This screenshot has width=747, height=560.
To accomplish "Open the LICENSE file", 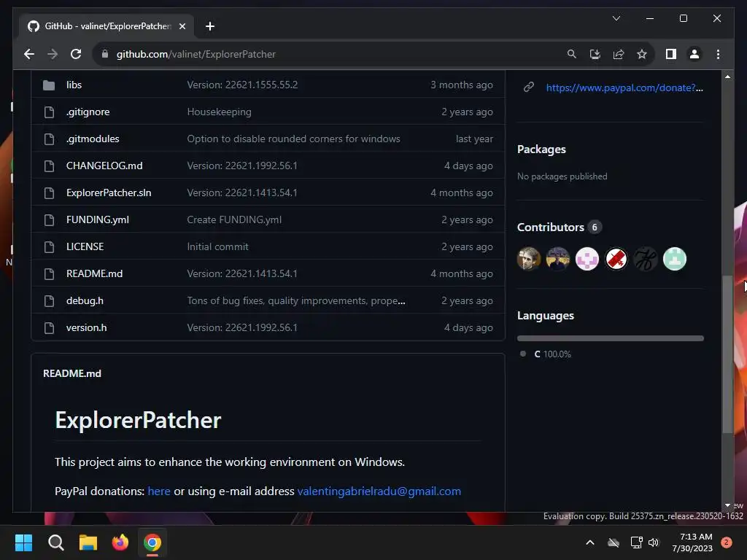I will [x=85, y=246].
